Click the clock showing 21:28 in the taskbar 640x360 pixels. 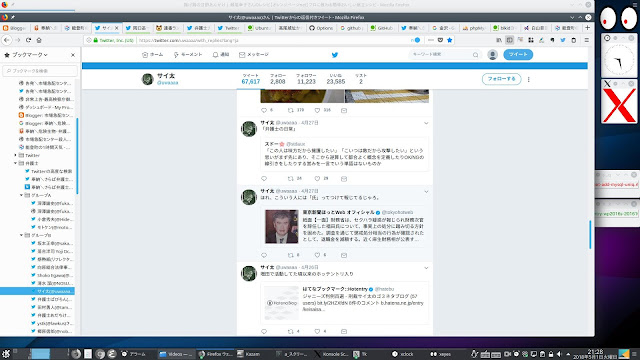(x=595, y=354)
